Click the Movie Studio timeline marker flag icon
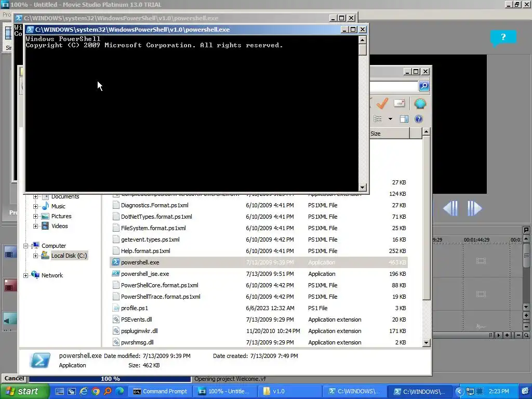Viewport: 532px width, 399px height. coord(526,230)
